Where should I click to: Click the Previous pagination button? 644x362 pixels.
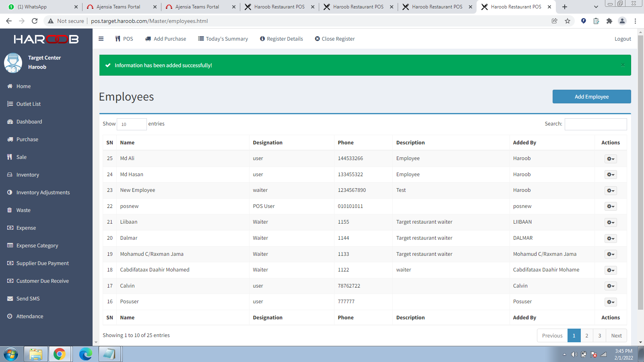point(552,335)
